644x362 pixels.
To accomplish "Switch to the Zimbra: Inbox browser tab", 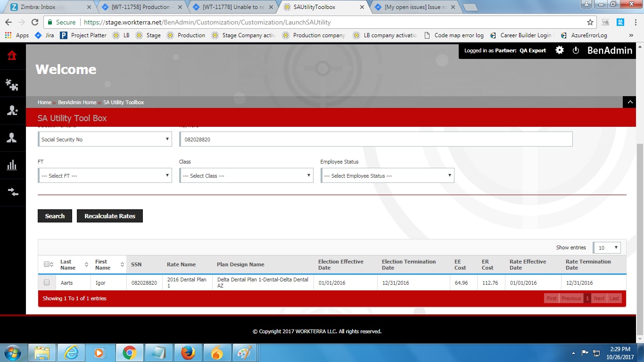I will click(x=47, y=7).
